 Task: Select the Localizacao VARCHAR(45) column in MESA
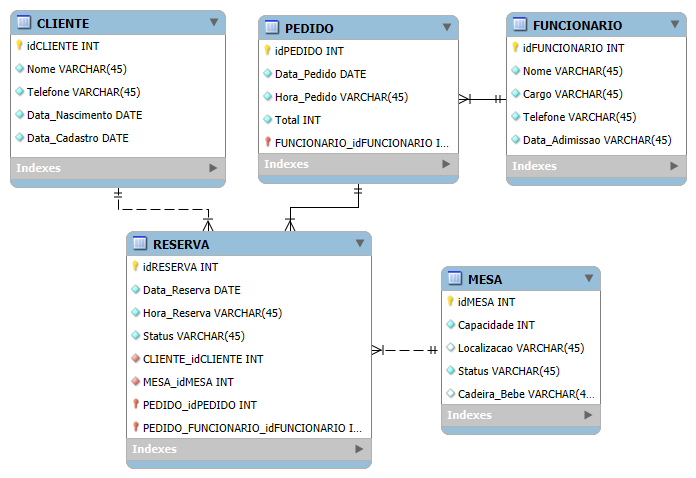(x=521, y=348)
